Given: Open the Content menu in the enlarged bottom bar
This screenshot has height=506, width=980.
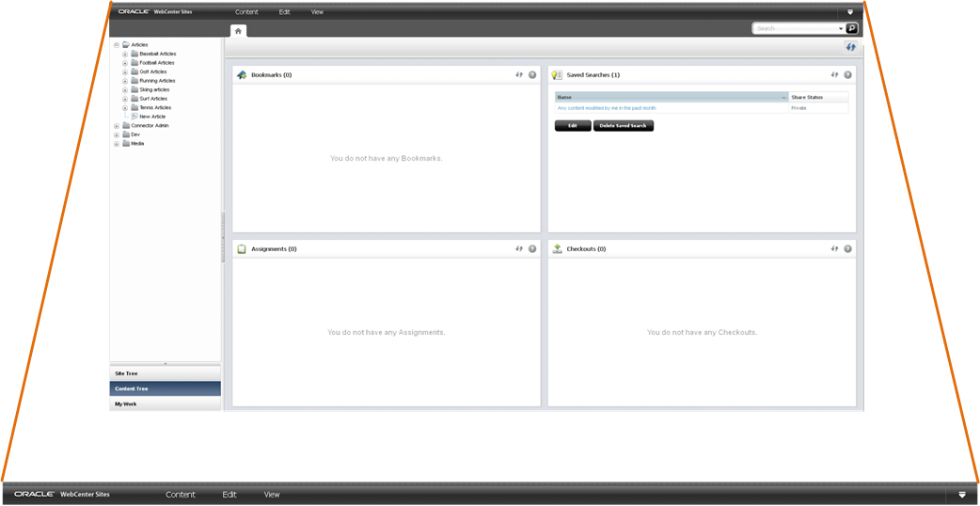Looking at the screenshot, I should coord(180,494).
